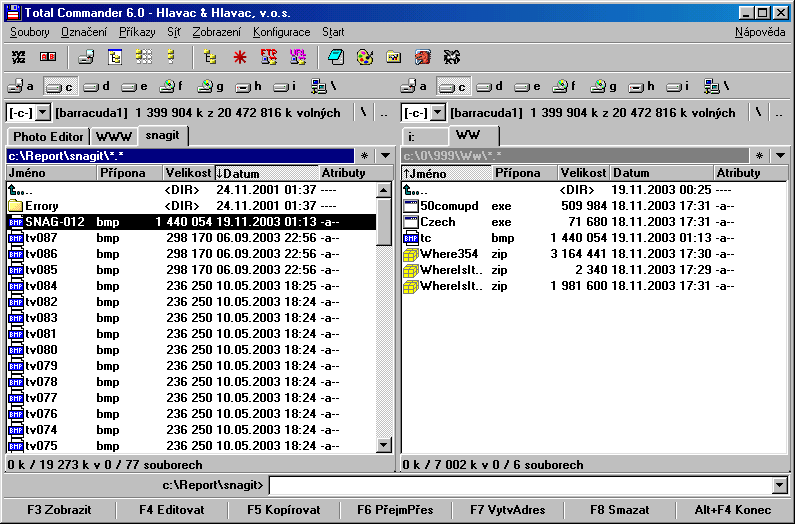This screenshot has height=524, width=795.
Task: Click the Total Commander title bar icon
Action: click(14, 13)
